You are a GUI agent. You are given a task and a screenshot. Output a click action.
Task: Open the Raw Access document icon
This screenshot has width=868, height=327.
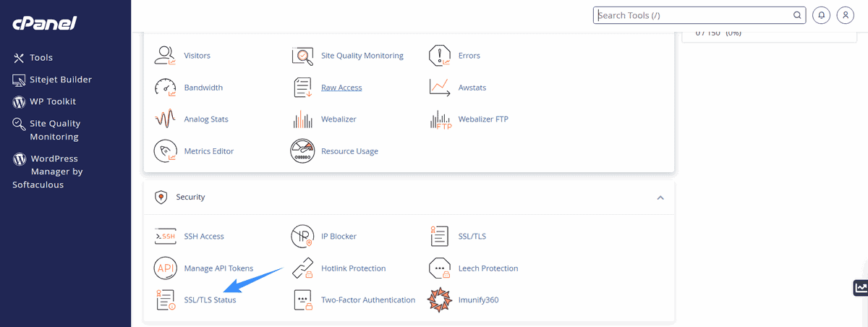[x=302, y=88]
